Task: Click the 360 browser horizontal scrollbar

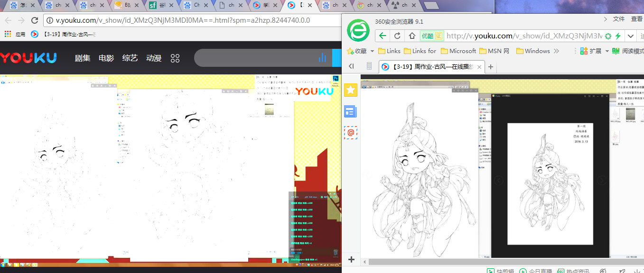Action: click(x=506, y=262)
